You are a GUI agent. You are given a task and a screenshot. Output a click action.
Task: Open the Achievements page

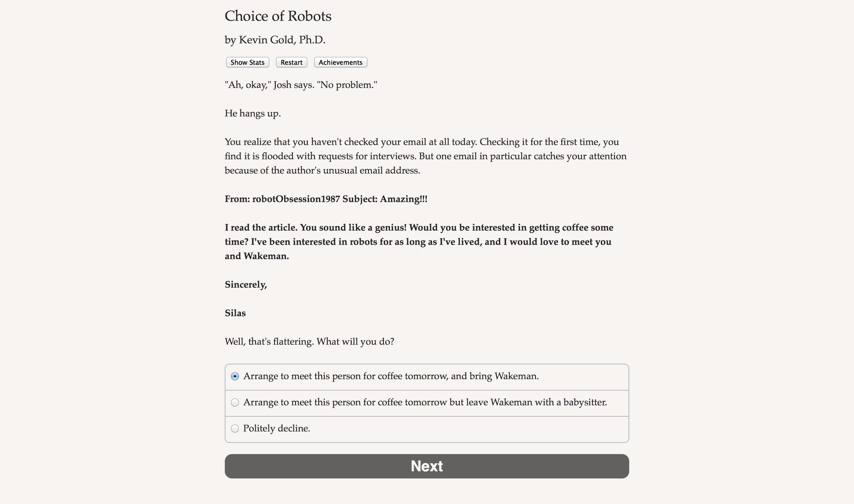[x=340, y=62]
